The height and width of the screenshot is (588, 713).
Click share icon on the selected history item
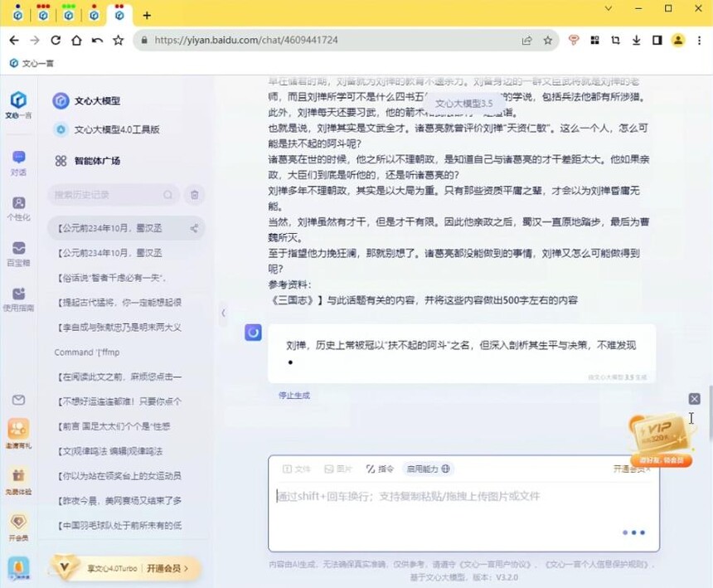coord(194,228)
